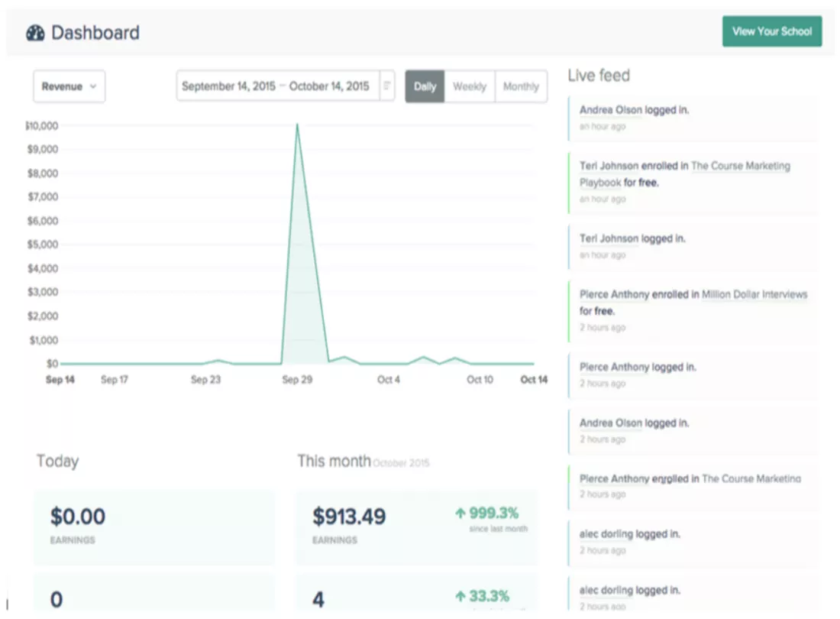This screenshot has width=840, height=619.
Task: Switch chart to Weekly view
Action: pyautogui.click(x=470, y=86)
